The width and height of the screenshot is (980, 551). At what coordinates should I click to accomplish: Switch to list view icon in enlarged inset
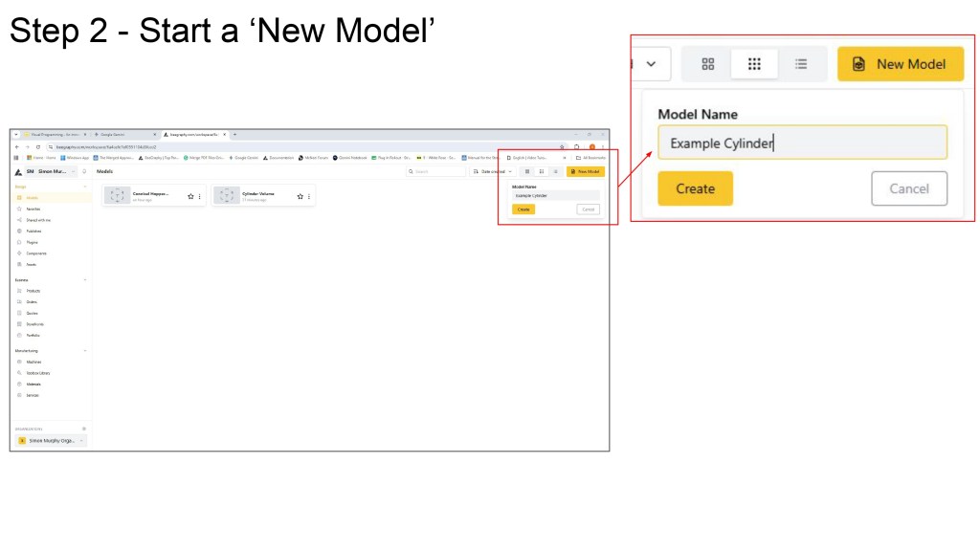[x=801, y=64]
